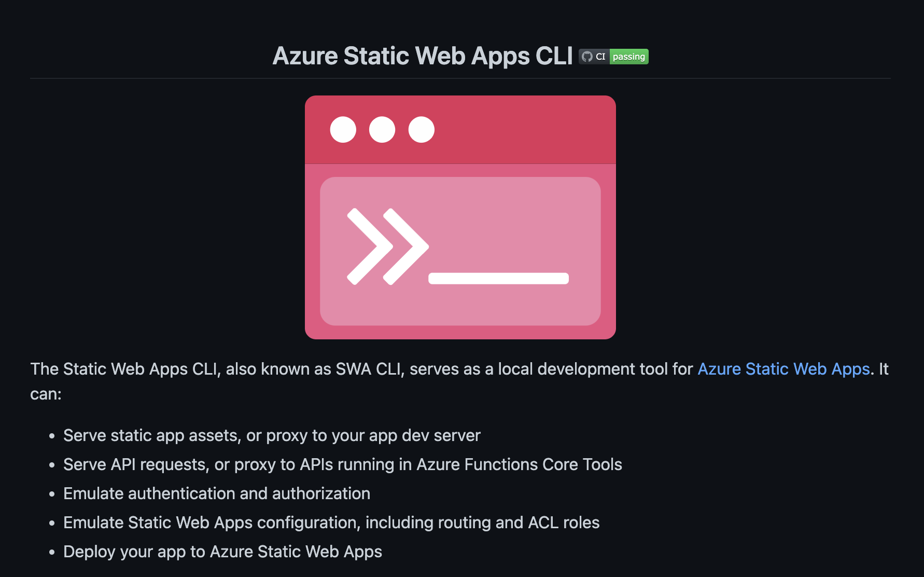The height and width of the screenshot is (577, 924).
Task: Click the intro paragraph starting "The Static Web Apps CLI, also known as SWA CLI"
Action: [x=459, y=381]
